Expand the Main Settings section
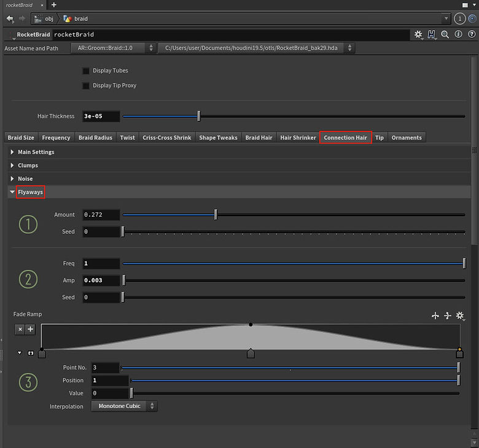The image size is (479, 448). 12,152
